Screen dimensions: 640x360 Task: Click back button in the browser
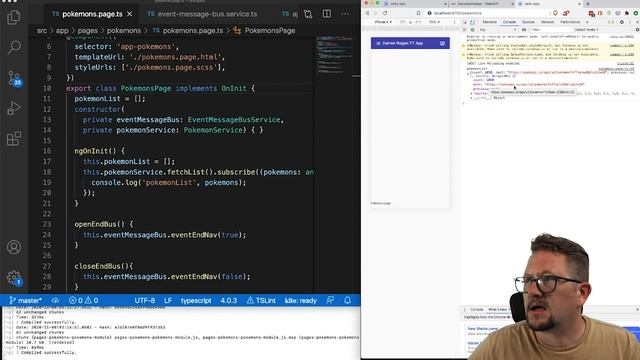(367, 13)
